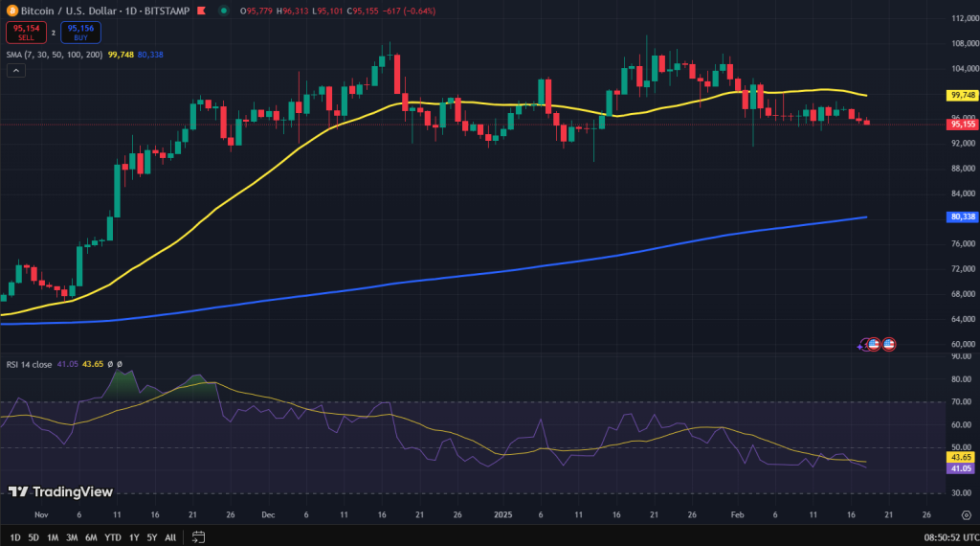The height and width of the screenshot is (546, 980).
Task: Select the 6M time range
Action: (91, 537)
